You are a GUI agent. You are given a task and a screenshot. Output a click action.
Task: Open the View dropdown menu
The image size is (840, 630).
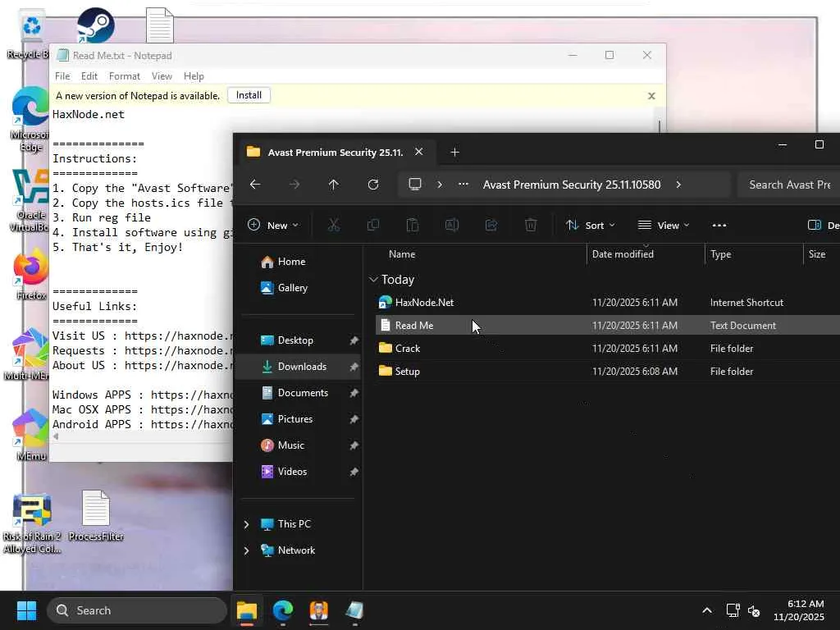pyautogui.click(x=663, y=225)
